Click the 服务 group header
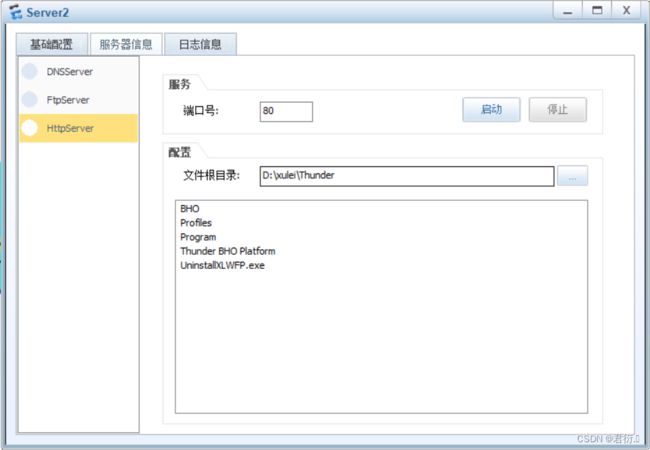 (x=179, y=85)
